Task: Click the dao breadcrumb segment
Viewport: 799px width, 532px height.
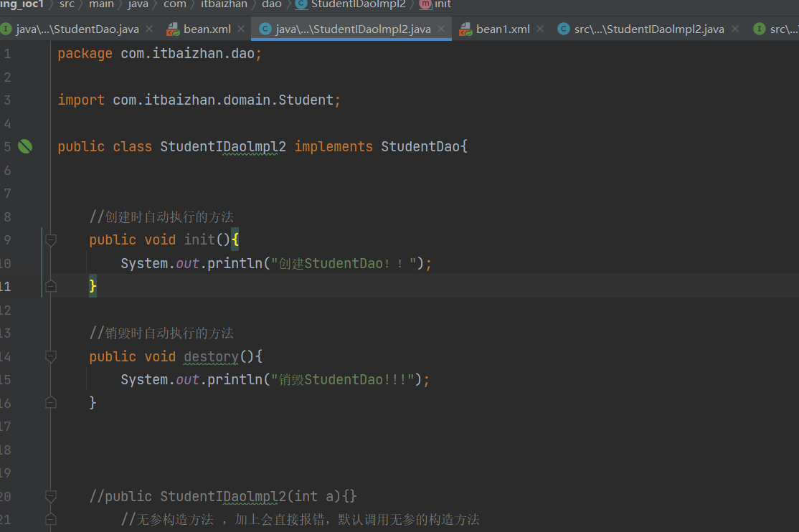Action: pyautogui.click(x=272, y=4)
